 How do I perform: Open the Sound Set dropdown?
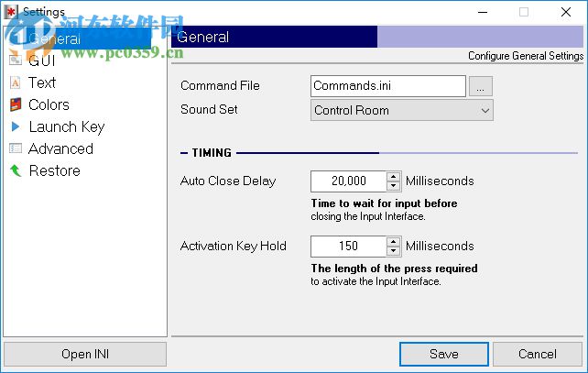402,110
